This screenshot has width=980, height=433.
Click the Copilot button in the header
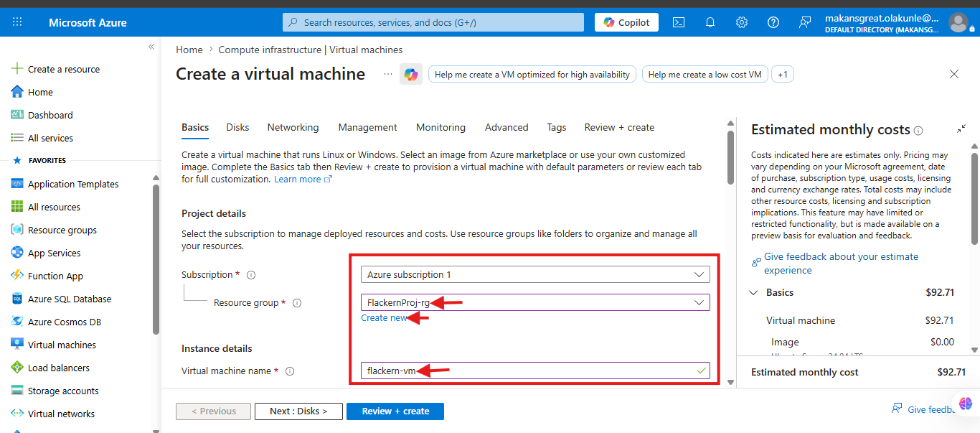point(627,22)
